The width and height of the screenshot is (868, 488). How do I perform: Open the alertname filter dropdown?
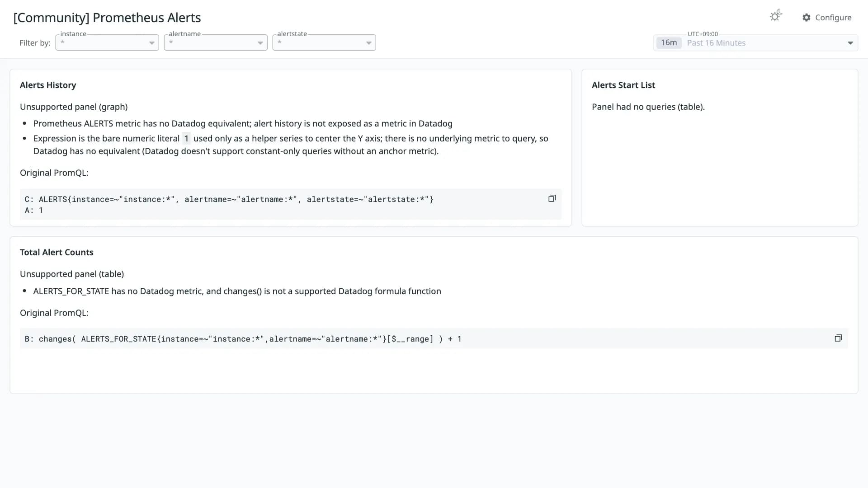pyautogui.click(x=216, y=42)
